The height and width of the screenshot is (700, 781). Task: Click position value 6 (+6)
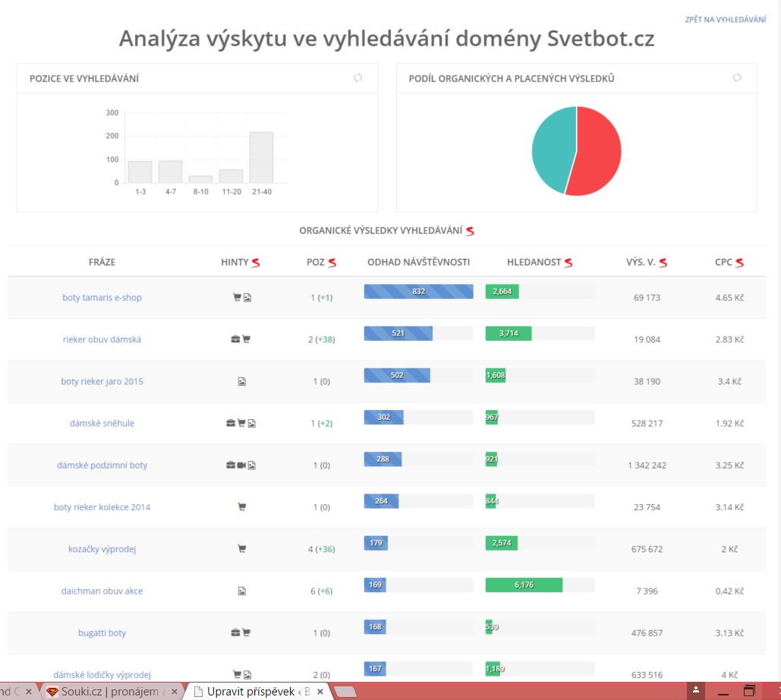pos(322,591)
